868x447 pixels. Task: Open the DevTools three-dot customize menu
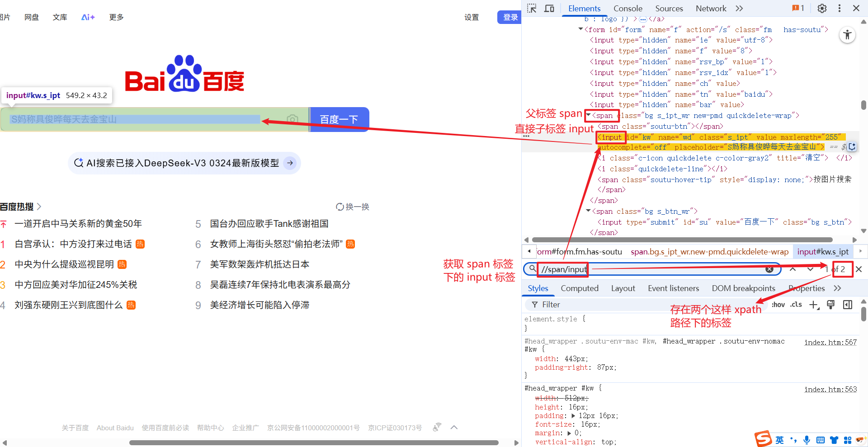(x=840, y=8)
